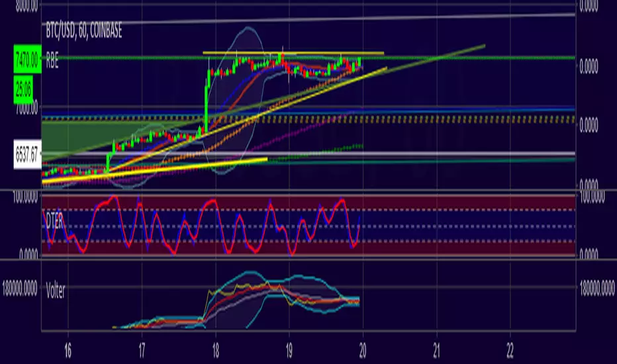Click date 19 on the time axis
617x364 pixels.
point(289,351)
